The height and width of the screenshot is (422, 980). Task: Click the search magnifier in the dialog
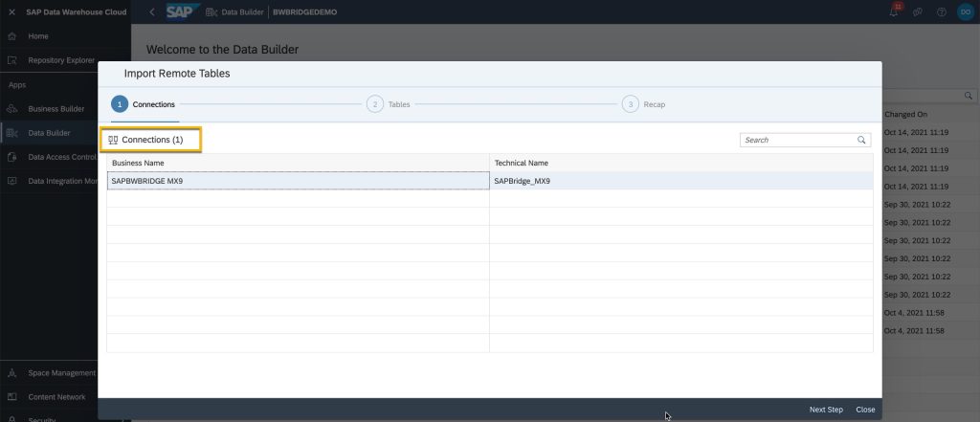click(x=861, y=140)
